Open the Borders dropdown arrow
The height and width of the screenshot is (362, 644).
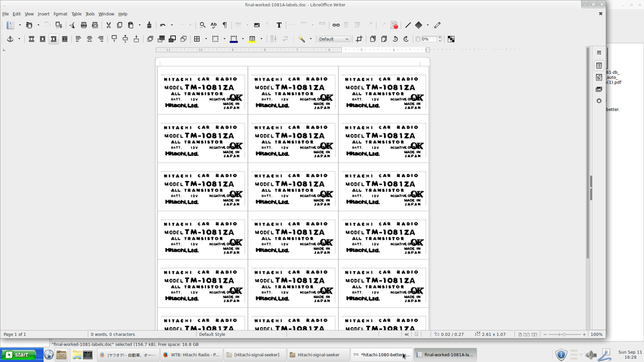pyautogui.click(x=206, y=39)
